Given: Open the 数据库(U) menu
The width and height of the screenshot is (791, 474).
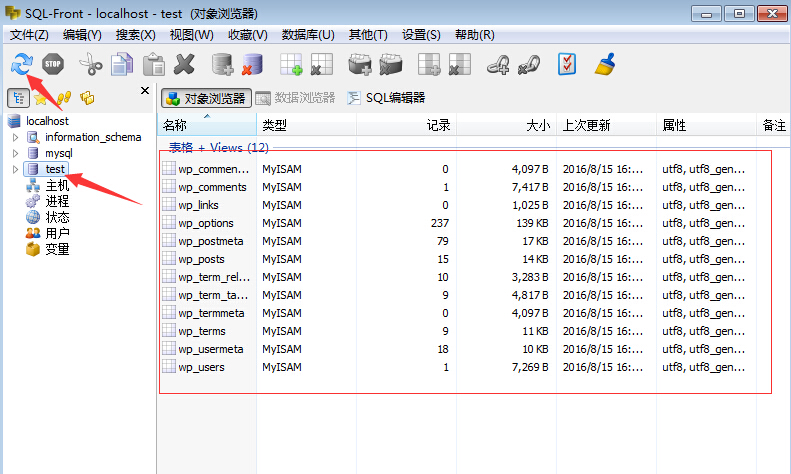Looking at the screenshot, I should pos(308,35).
